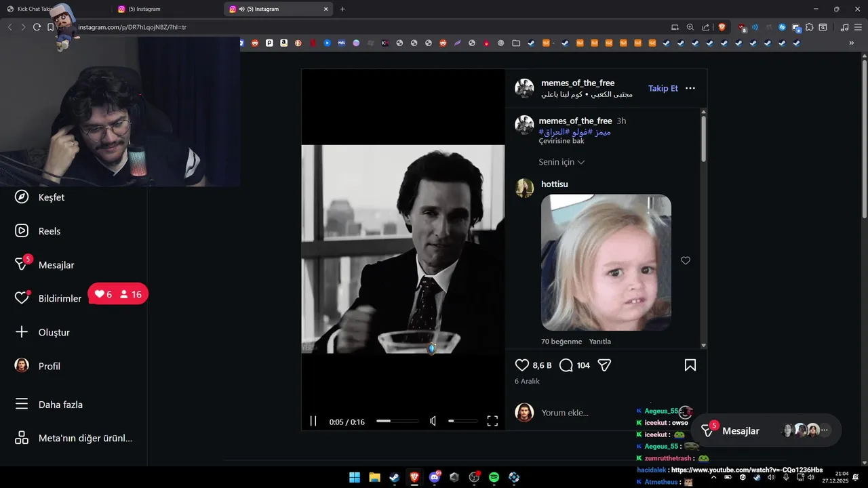This screenshot has height=488, width=868.
Task: Save post with bookmark icon
Action: pyautogui.click(x=690, y=365)
